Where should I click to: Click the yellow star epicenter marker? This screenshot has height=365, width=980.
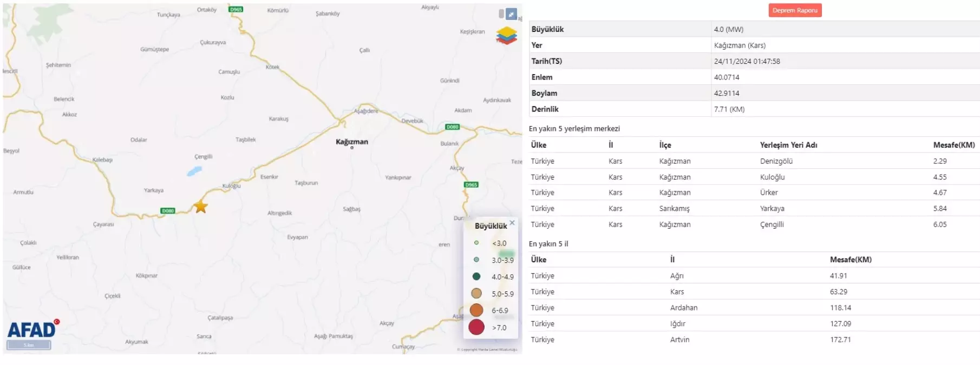(x=201, y=207)
